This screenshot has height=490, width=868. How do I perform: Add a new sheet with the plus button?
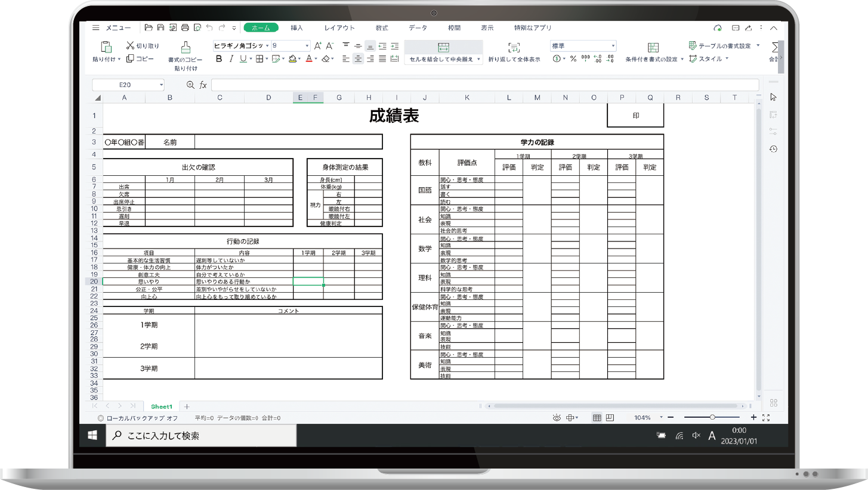[187, 406]
